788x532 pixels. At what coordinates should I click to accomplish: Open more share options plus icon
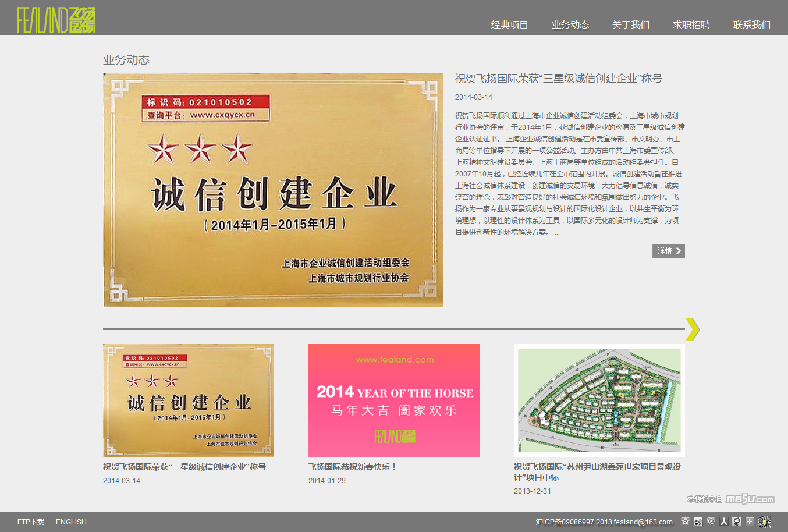pyautogui.click(x=750, y=522)
